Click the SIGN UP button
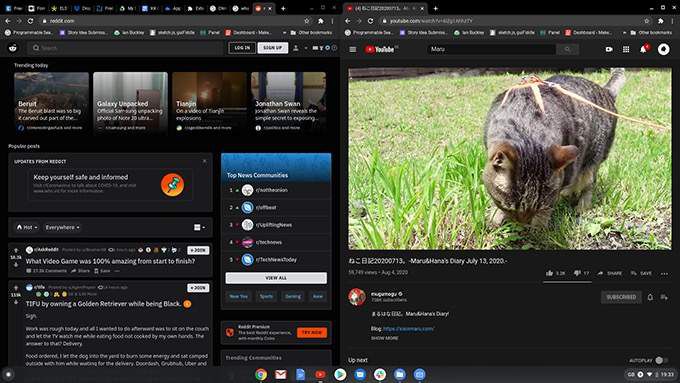The image size is (680, 383). tap(273, 48)
